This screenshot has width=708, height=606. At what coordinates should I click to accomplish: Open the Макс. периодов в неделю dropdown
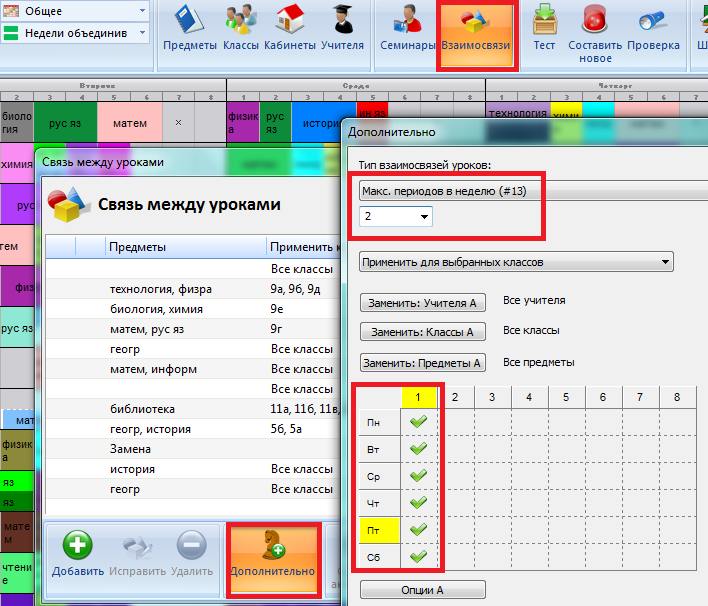click(530, 190)
